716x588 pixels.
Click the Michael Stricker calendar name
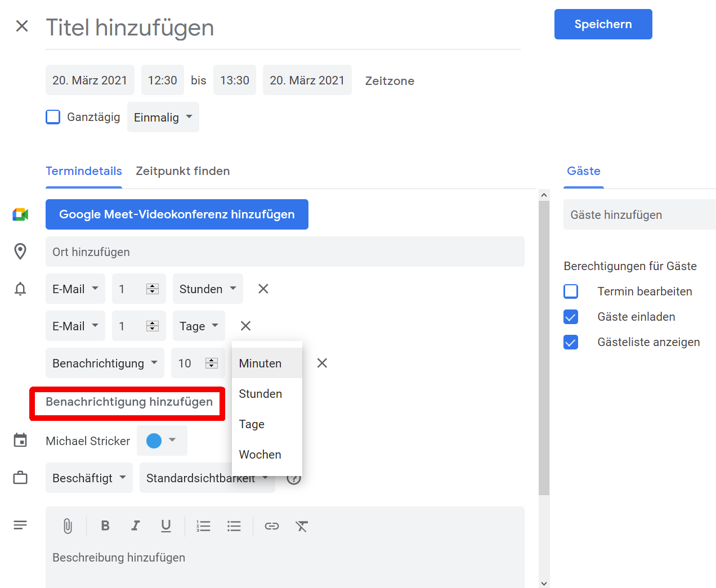click(88, 441)
